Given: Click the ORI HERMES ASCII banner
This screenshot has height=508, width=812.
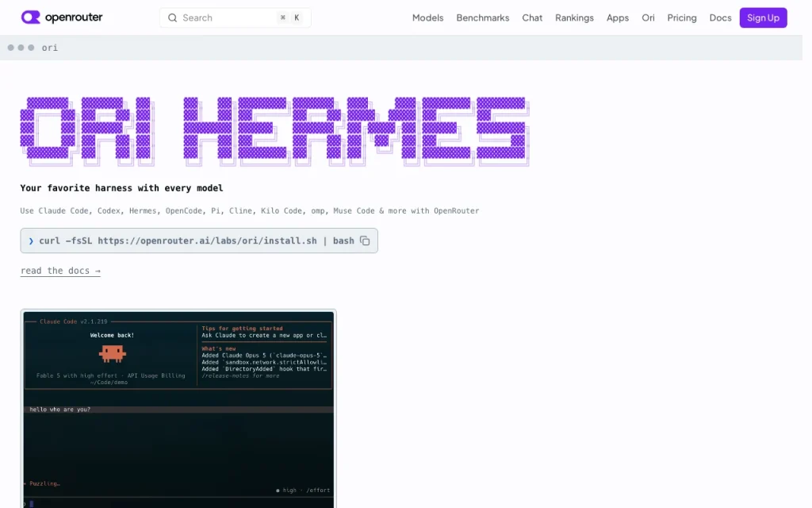Looking at the screenshot, I should point(274,131).
